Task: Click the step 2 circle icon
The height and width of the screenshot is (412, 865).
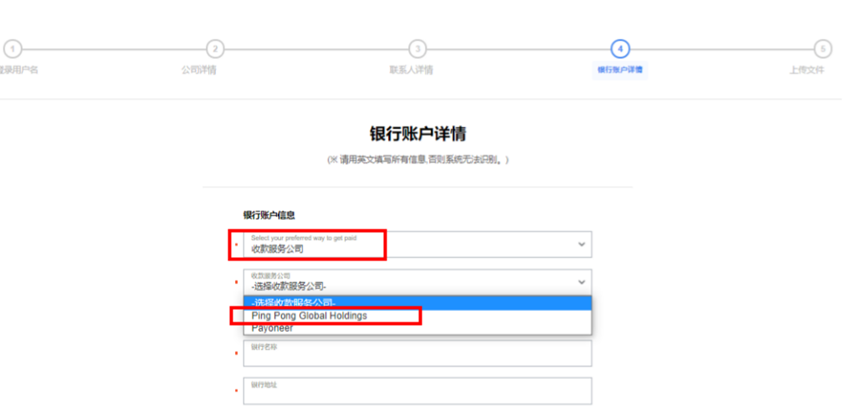Action: tap(215, 49)
